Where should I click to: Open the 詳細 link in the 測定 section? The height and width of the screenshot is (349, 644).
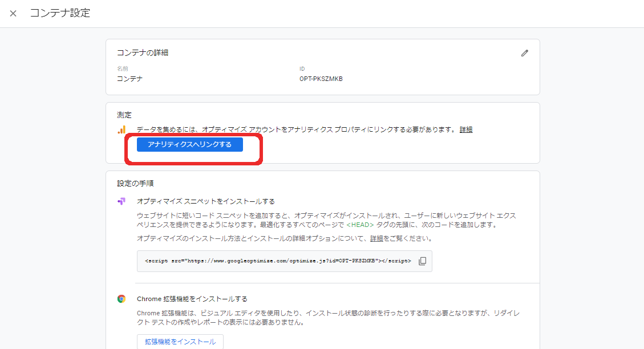[x=466, y=130]
